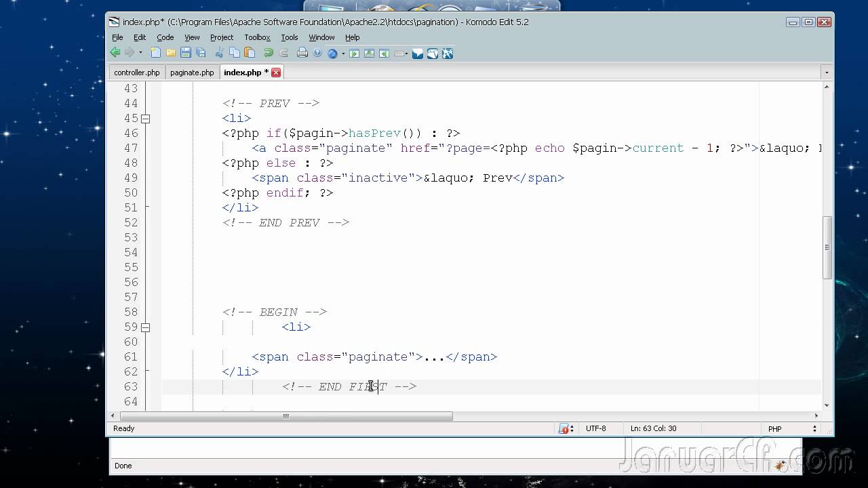Copy selection using toolbar icon
The height and width of the screenshot is (488, 868).
(x=235, y=53)
